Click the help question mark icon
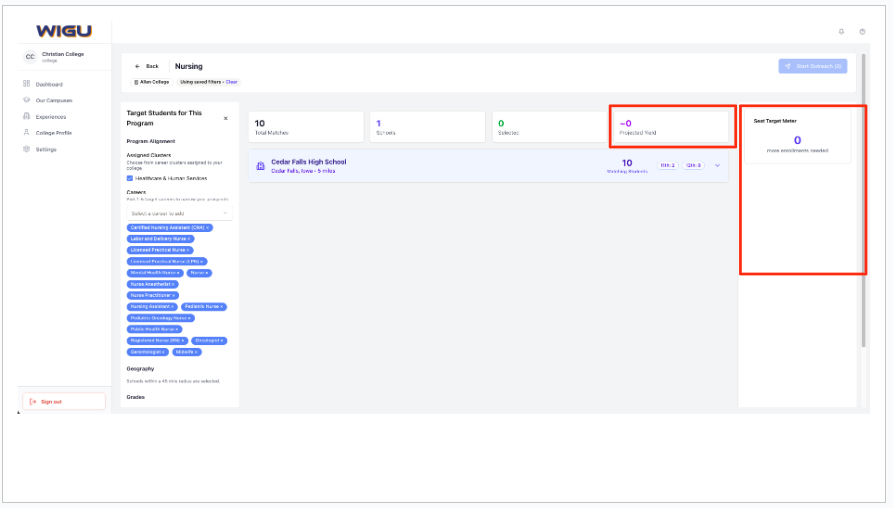The width and height of the screenshot is (893, 508). pyautogui.click(x=862, y=31)
